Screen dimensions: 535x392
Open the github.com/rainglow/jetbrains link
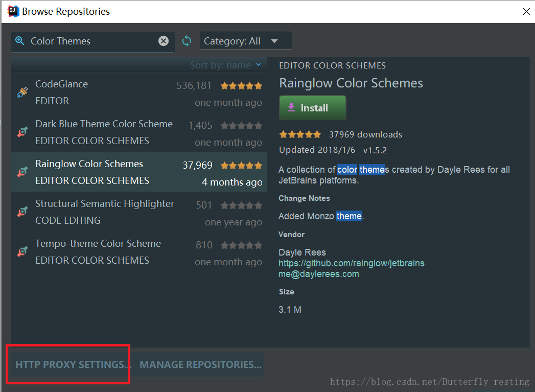pos(352,263)
